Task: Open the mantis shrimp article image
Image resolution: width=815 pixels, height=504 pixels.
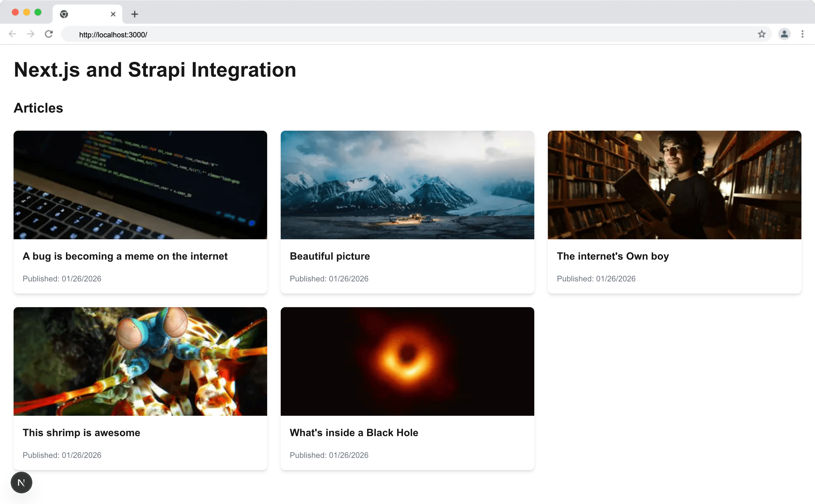Action: [140, 361]
